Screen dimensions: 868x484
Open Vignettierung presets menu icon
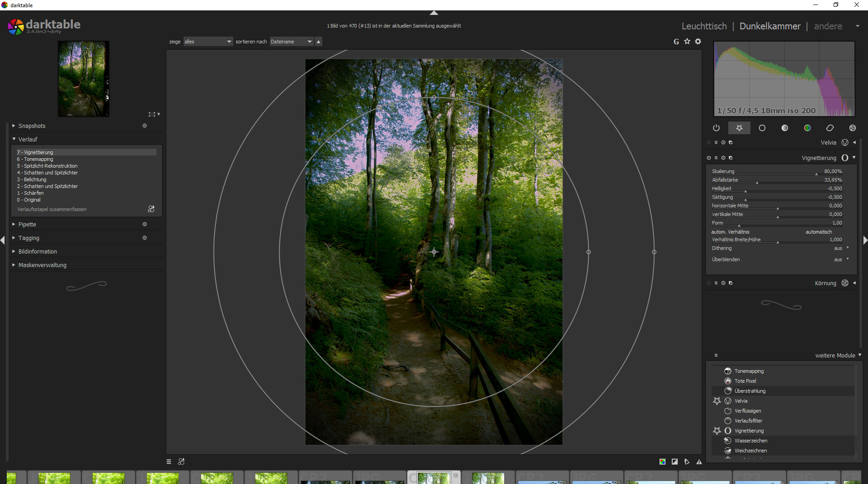point(716,158)
